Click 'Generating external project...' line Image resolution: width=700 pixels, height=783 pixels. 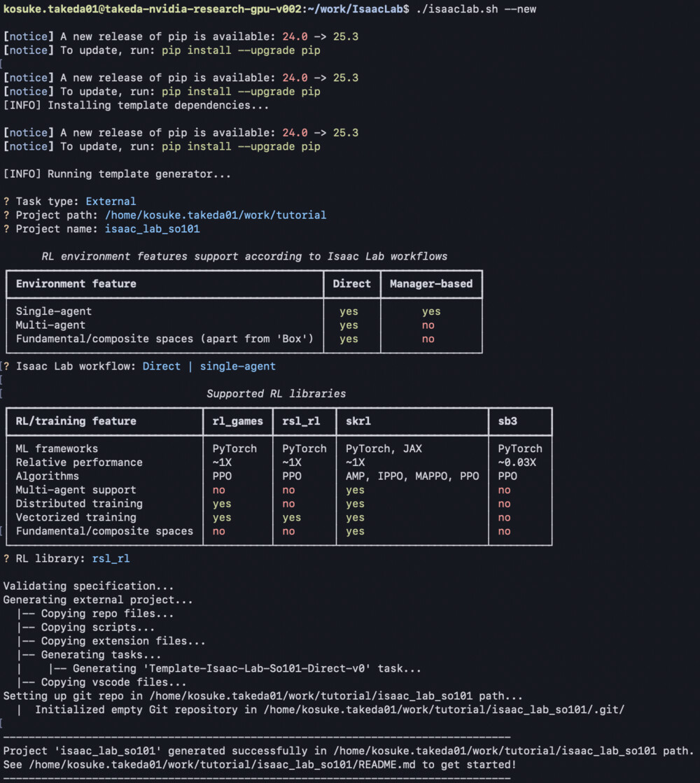[x=98, y=600]
